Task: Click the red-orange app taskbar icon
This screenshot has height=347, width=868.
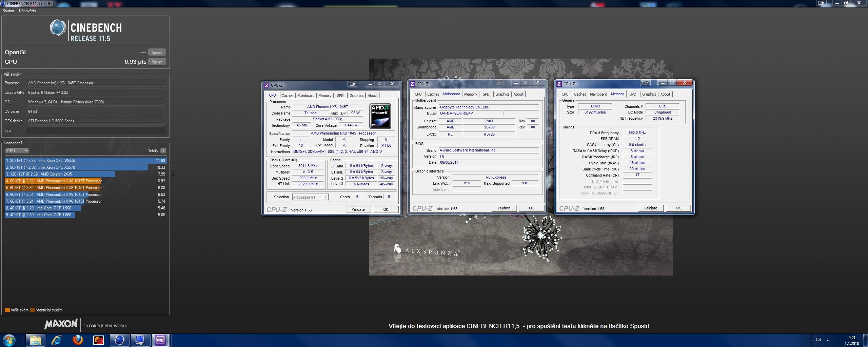Action: coord(99,340)
